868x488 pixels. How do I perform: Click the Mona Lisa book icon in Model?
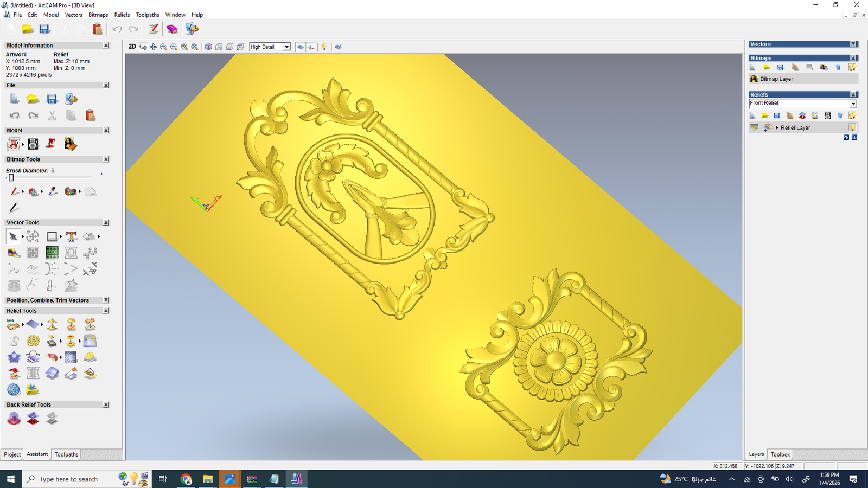click(70, 144)
